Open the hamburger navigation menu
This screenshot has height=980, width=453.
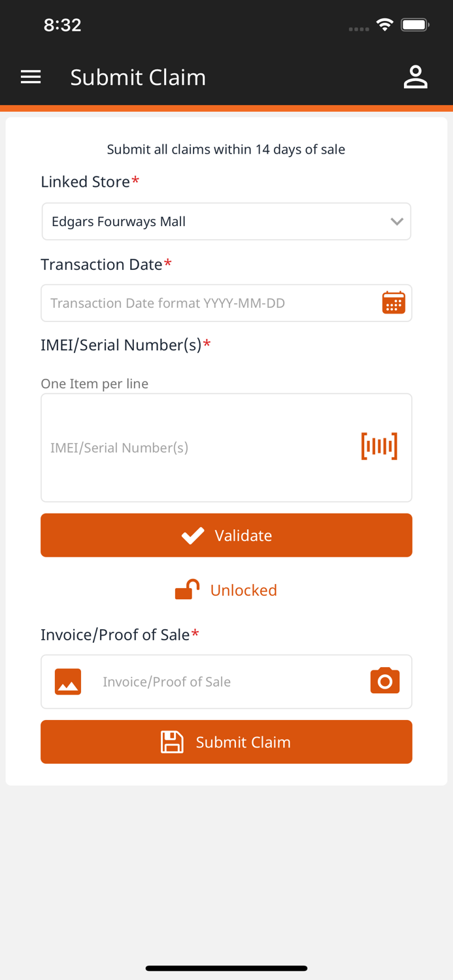pos(30,76)
